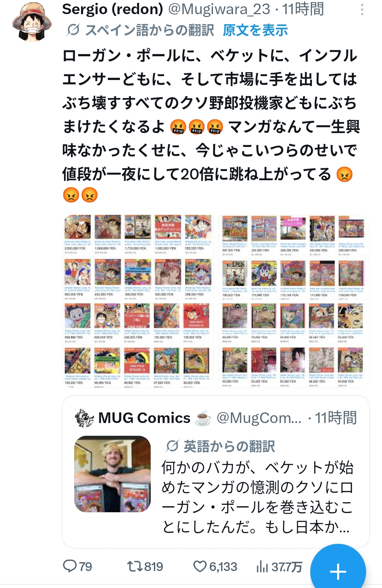Screen dimensions: 382x588
Task: Open the three-dot more options menu
Action: coord(362,10)
